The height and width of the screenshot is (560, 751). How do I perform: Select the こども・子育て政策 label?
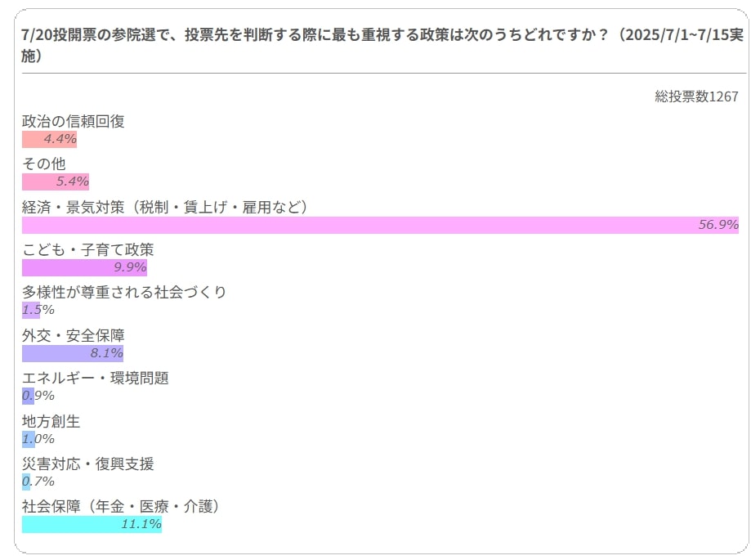coord(88,250)
